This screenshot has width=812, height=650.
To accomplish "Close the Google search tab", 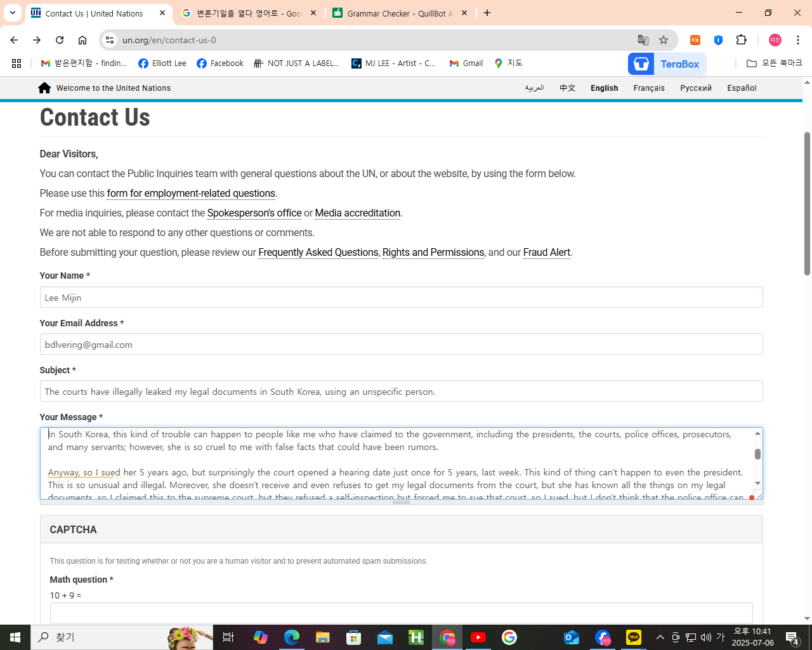I will (x=313, y=13).
